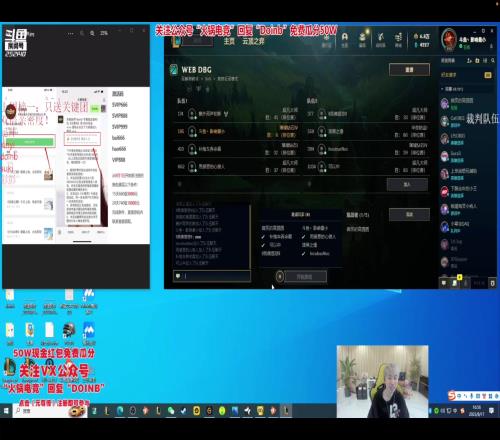Click the join button below Team 2

point(407,184)
